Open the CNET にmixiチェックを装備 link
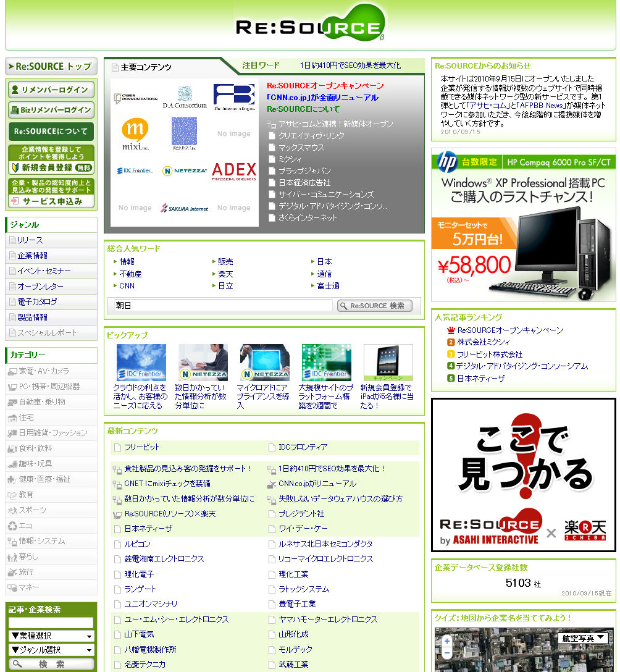Image resolution: width=620 pixels, height=672 pixels. point(167,484)
